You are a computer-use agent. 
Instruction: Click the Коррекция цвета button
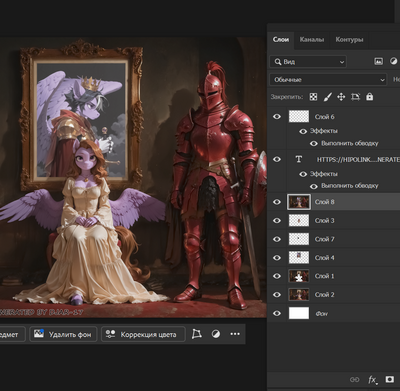tap(143, 334)
